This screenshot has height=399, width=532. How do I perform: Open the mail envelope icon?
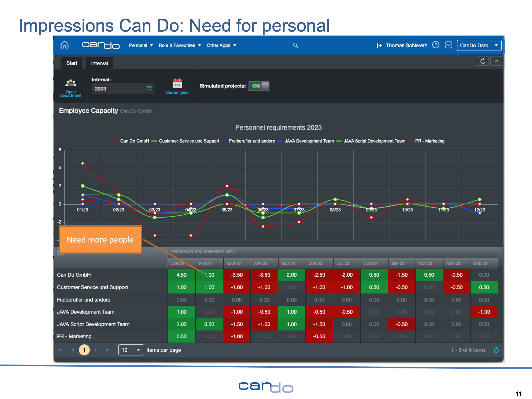click(x=448, y=45)
